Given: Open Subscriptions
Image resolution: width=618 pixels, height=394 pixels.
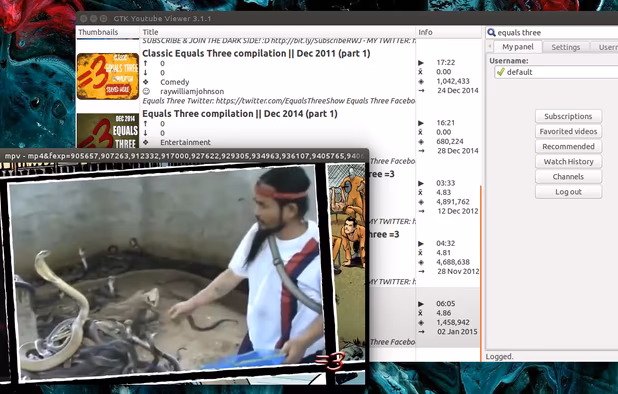Looking at the screenshot, I should tap(568, 116).
